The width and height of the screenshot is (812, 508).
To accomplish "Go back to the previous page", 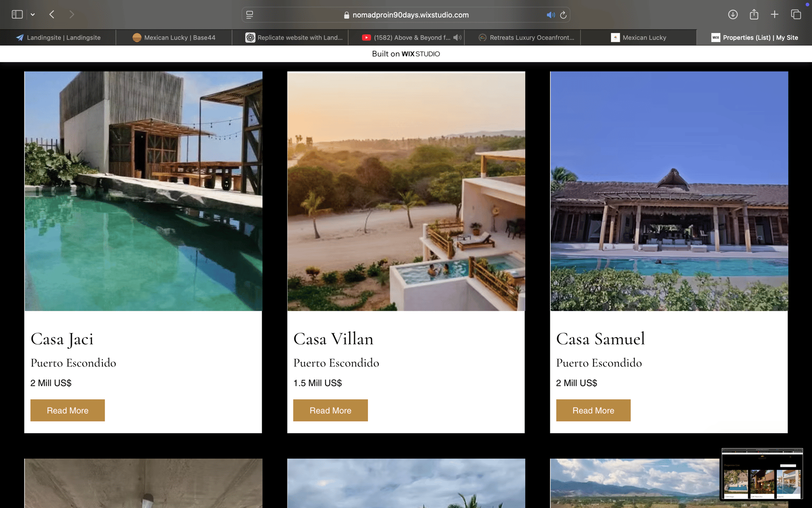I will 52,15.
